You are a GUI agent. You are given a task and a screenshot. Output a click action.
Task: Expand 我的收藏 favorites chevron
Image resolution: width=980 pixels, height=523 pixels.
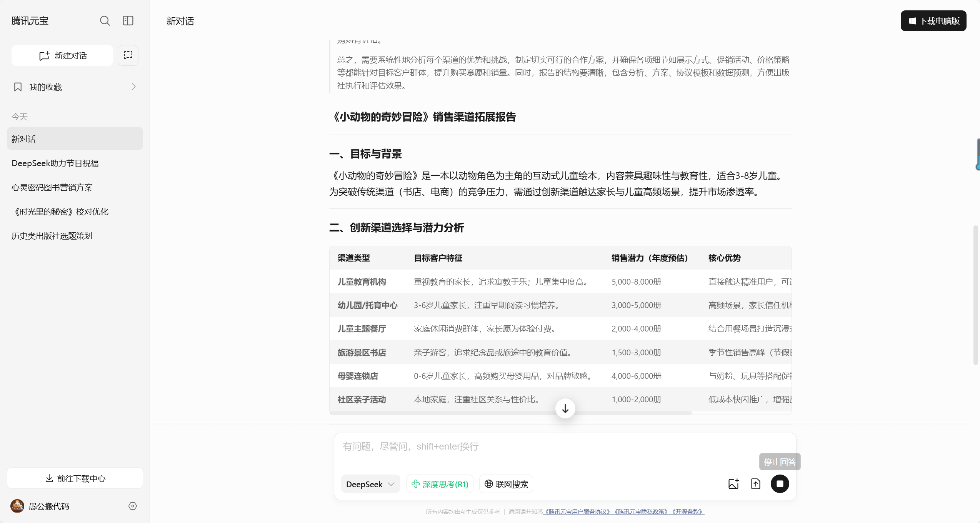tap(133, 87)
